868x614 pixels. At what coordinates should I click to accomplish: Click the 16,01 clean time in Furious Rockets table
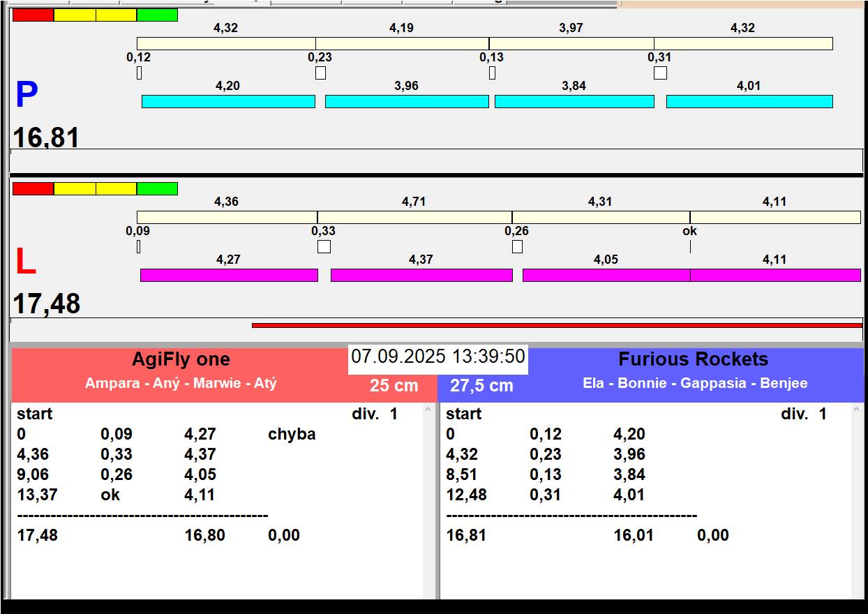point(634,535)
